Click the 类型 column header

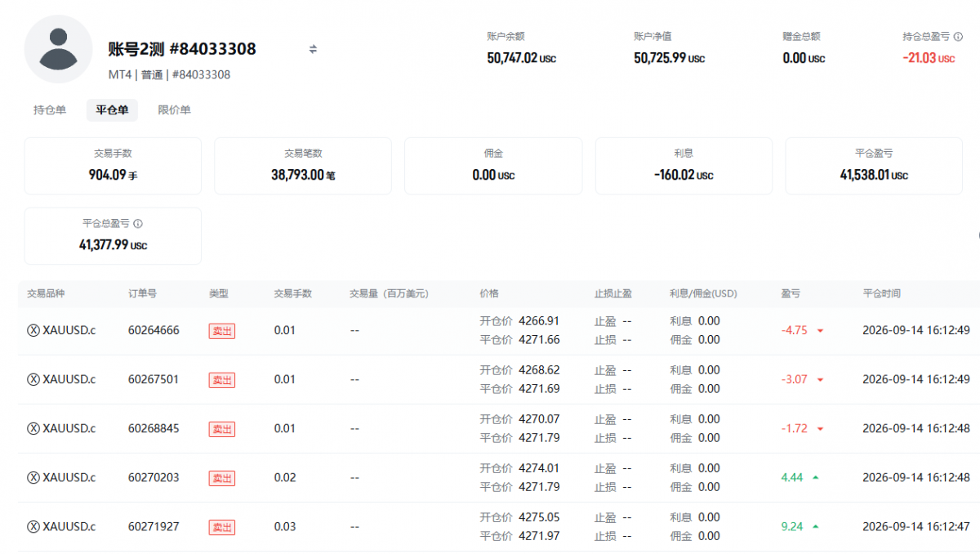click(219, 293)
